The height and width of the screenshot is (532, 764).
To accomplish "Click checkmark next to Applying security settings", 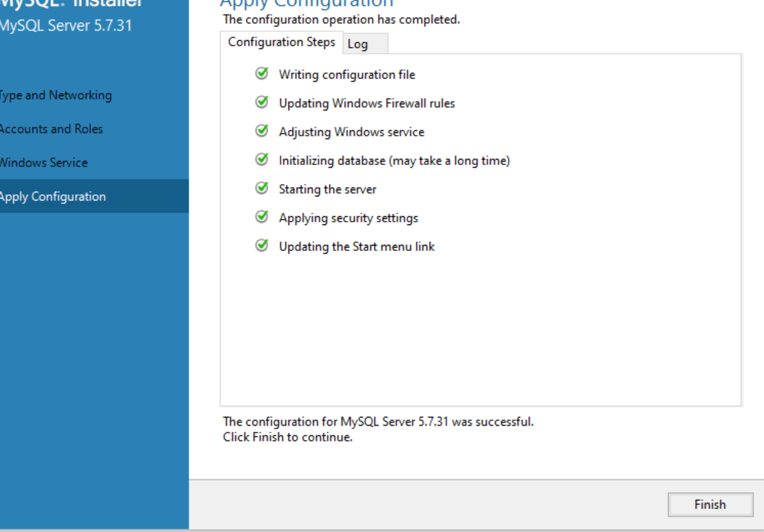I will (262, 217).
